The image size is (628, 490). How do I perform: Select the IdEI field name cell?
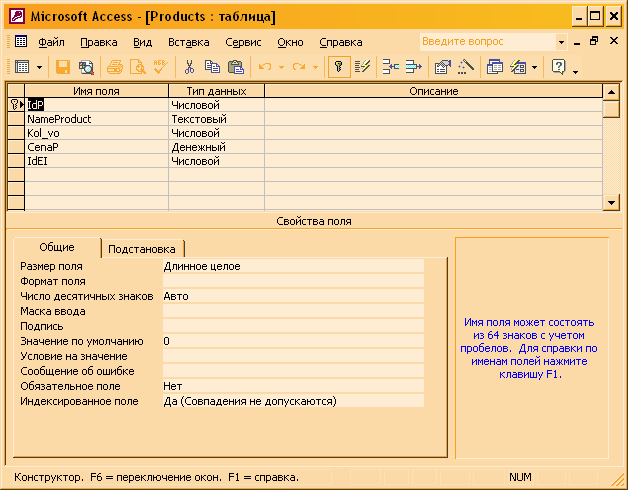coord(97,161)
